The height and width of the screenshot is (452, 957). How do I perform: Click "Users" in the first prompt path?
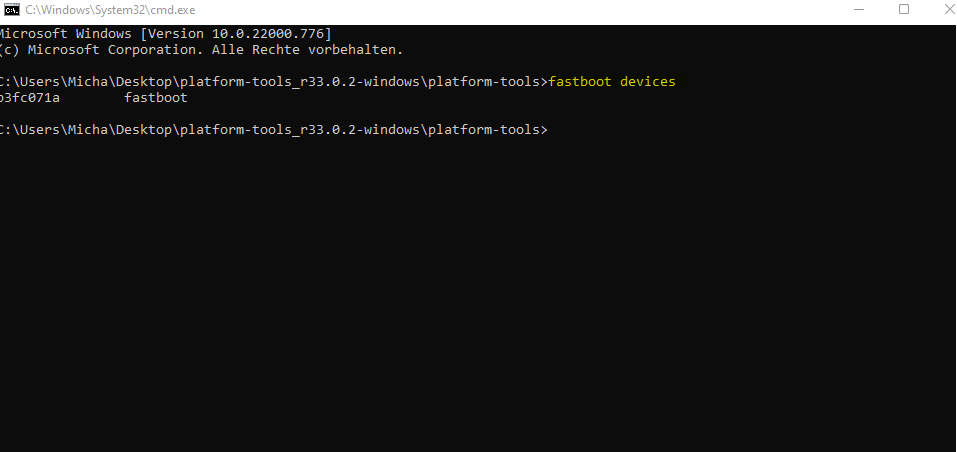pyautogui.click(x=41, y=81)
